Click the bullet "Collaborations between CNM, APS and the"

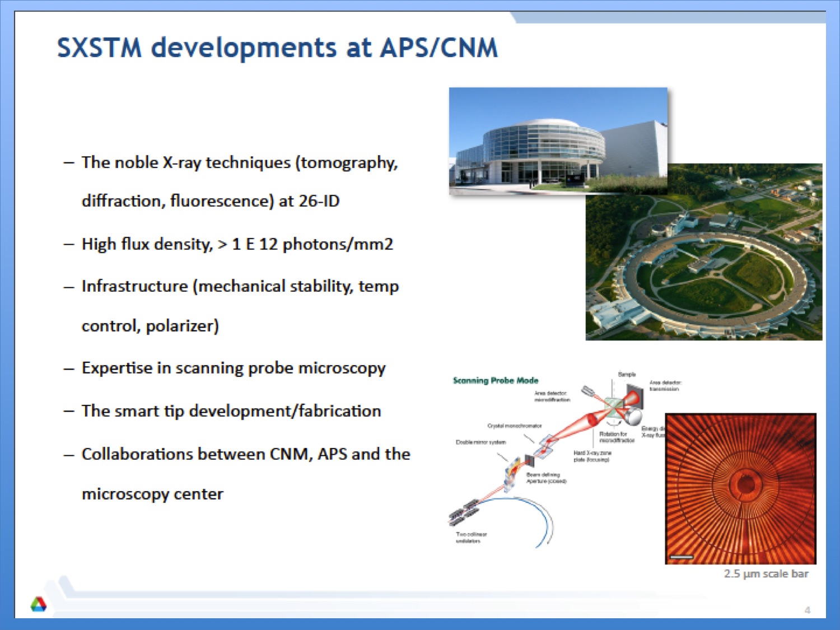pyautogui.click(x=246, y=454)
